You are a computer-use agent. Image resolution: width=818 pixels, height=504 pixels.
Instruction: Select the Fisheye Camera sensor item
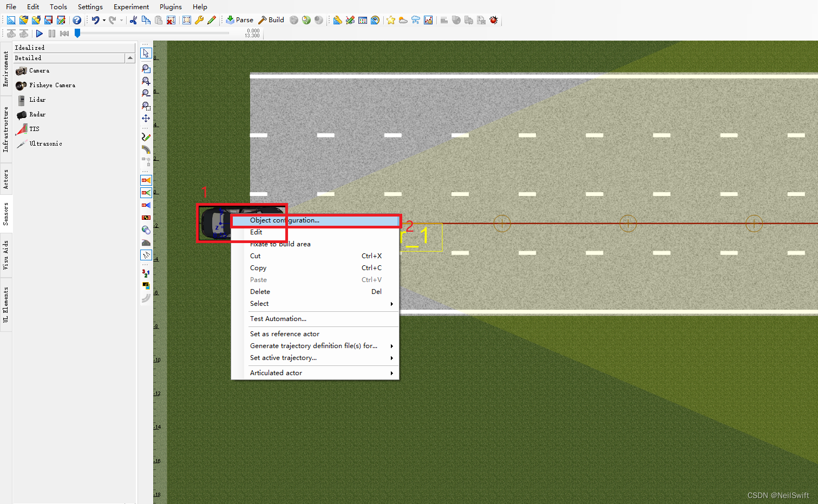(x=46, y=86)
